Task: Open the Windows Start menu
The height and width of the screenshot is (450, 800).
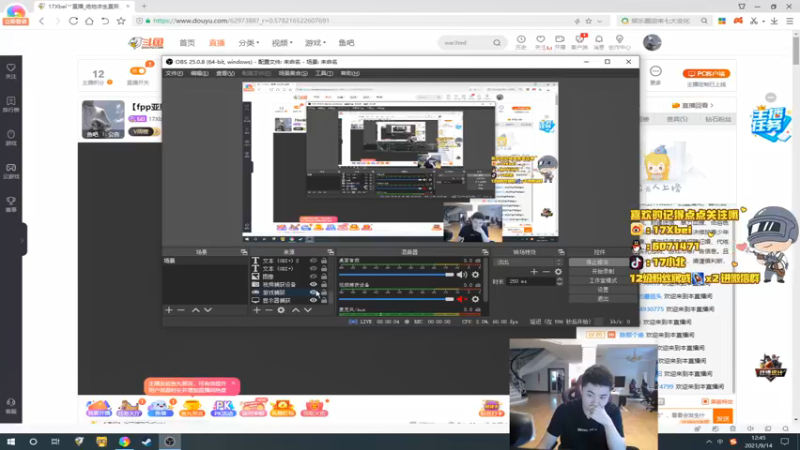Action: click(x=11, y=441)
